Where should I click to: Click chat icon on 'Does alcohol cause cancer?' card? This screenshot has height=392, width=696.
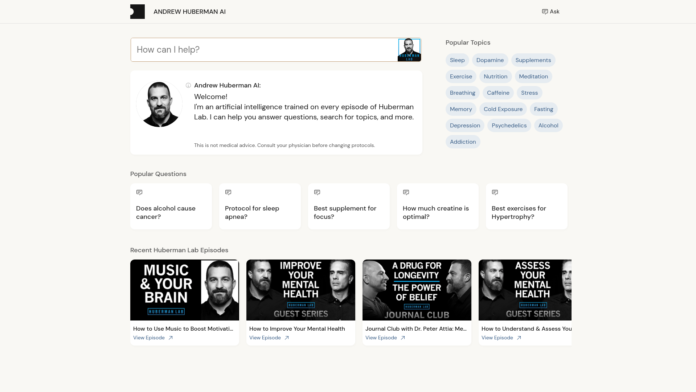(139, 192)
